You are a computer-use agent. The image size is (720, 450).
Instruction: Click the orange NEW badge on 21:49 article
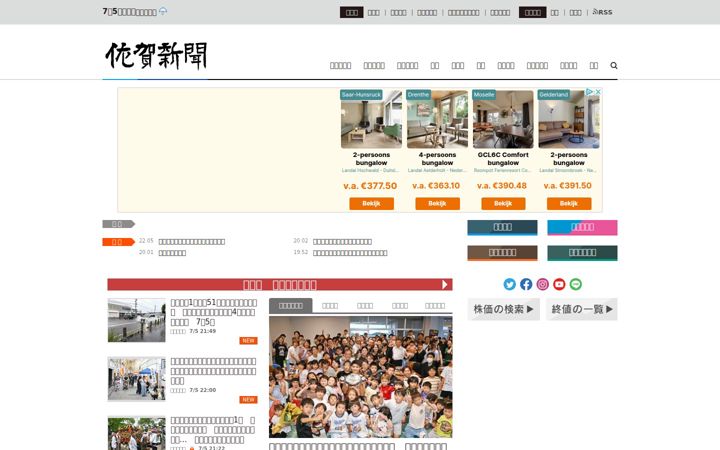(248, 341)
